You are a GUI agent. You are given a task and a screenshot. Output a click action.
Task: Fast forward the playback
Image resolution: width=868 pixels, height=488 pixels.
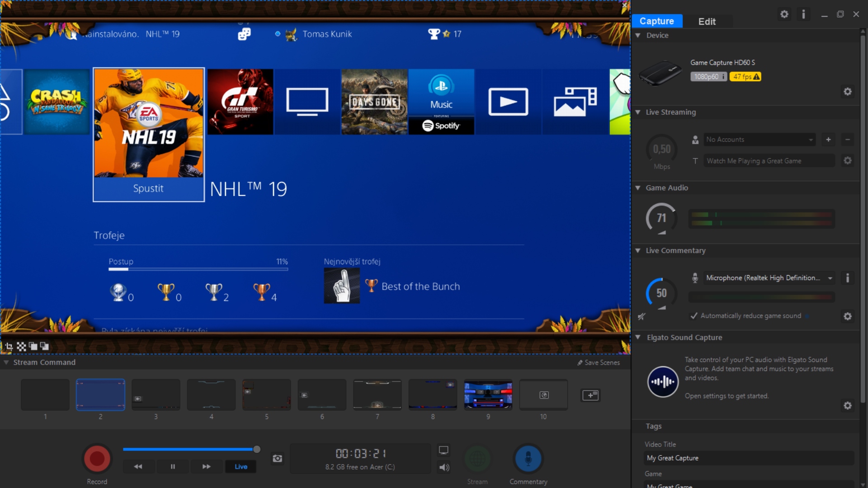(x=207, y=467)
